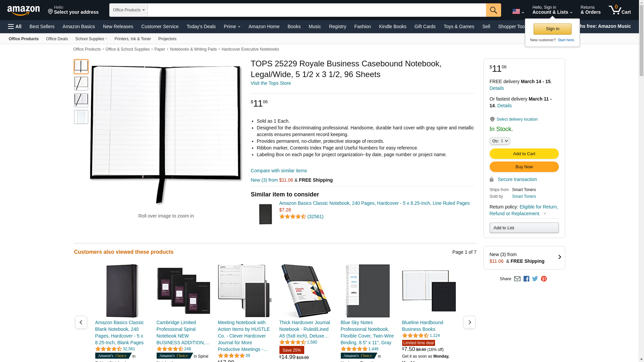The width and height of the screenshot is (644, 362).
Task: Click the Add to Cart button
Action: click(524, 154)
